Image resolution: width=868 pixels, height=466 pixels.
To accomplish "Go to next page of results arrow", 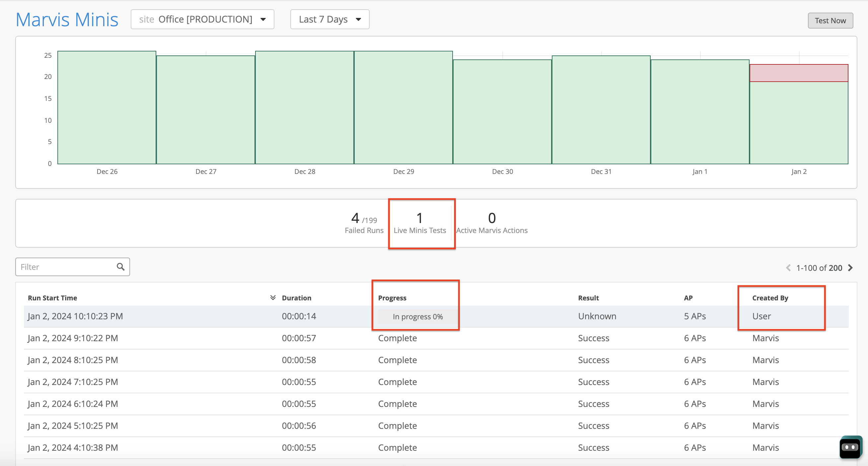I will 850,268.
